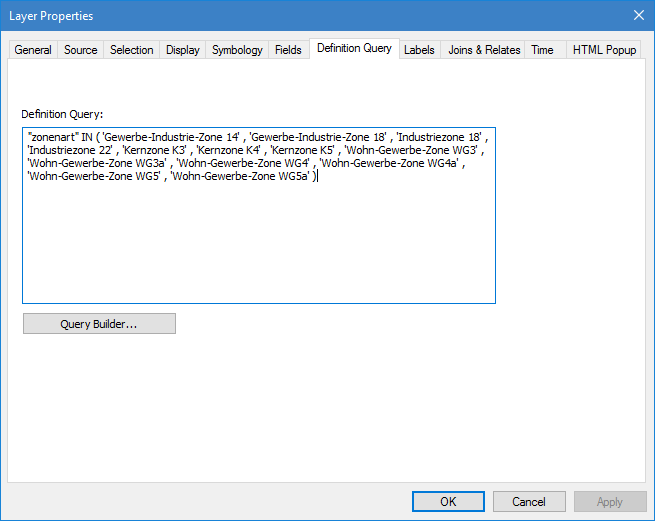The height and width of the screenshot is (521, 655).
Task: Click the Apply button
Action: click(609, 502)
